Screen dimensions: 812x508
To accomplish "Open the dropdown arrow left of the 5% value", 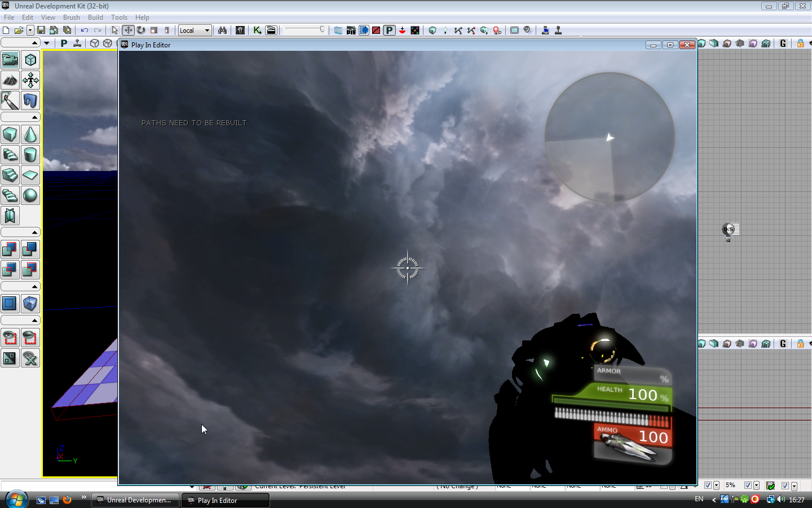I will click(x=716, y=485).
